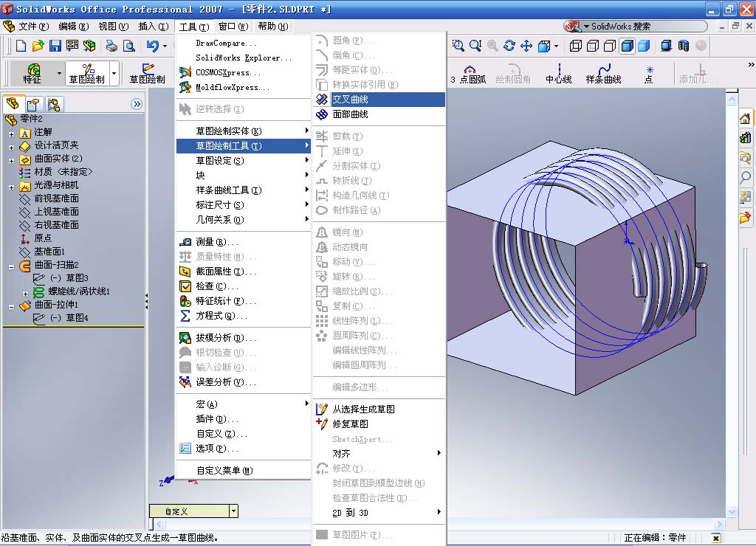Select 修复草图 menu entry
This screenshot has width=756, height=546.
coord(379,424)
